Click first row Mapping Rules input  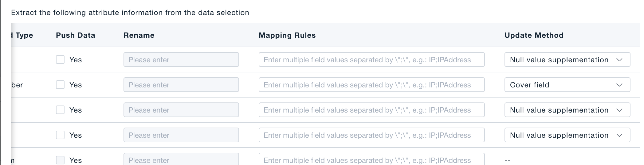click(371, 59)
